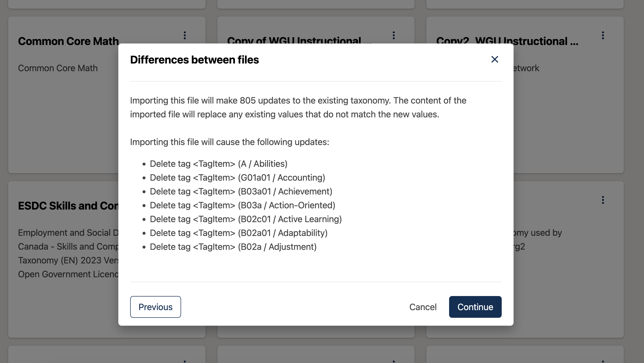Open the kebab menu on Copy2 WGU Instructional card
The image size is (644, 363).
point(603,36)
